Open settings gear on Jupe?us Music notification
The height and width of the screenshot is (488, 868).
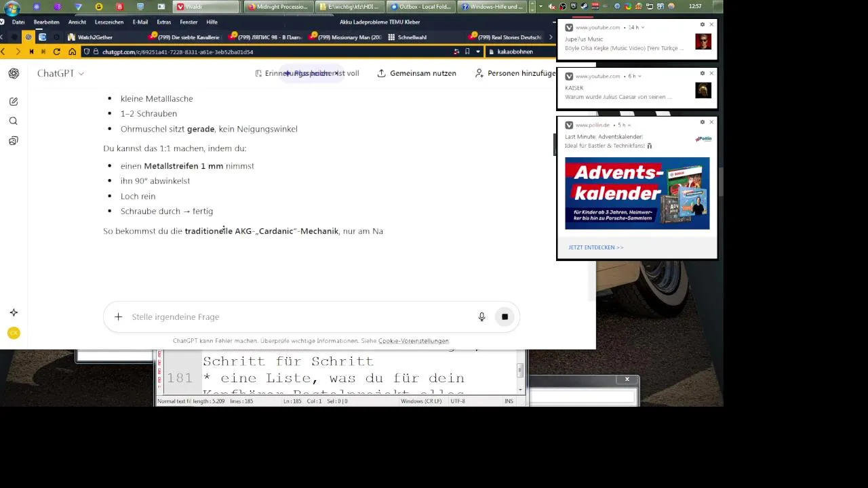pyautogui.click(x=703, y=24)
